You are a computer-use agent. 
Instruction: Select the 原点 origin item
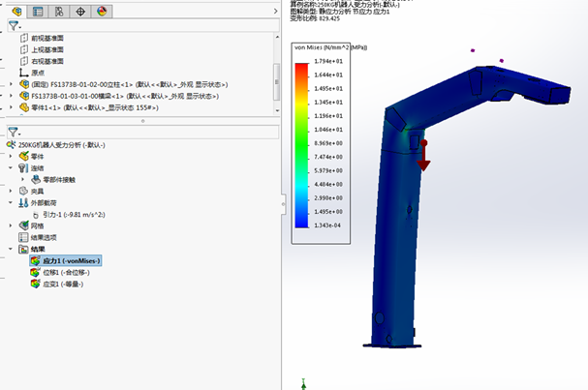(38, 73)
